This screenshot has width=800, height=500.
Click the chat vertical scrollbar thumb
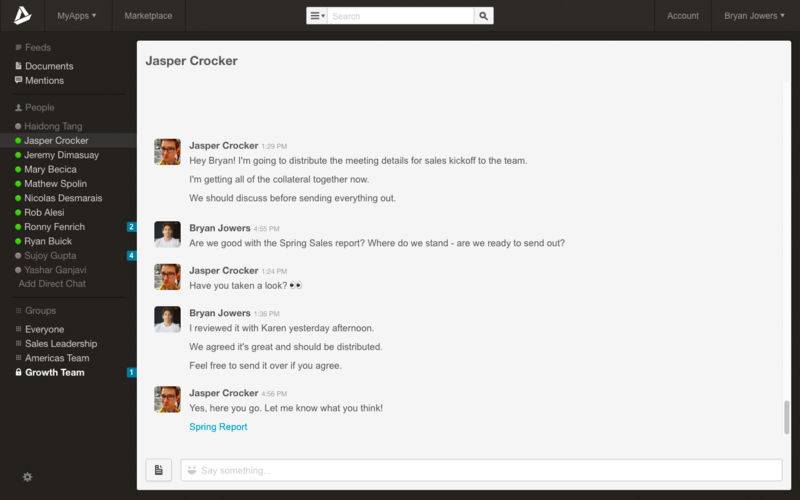pos(786,415)
